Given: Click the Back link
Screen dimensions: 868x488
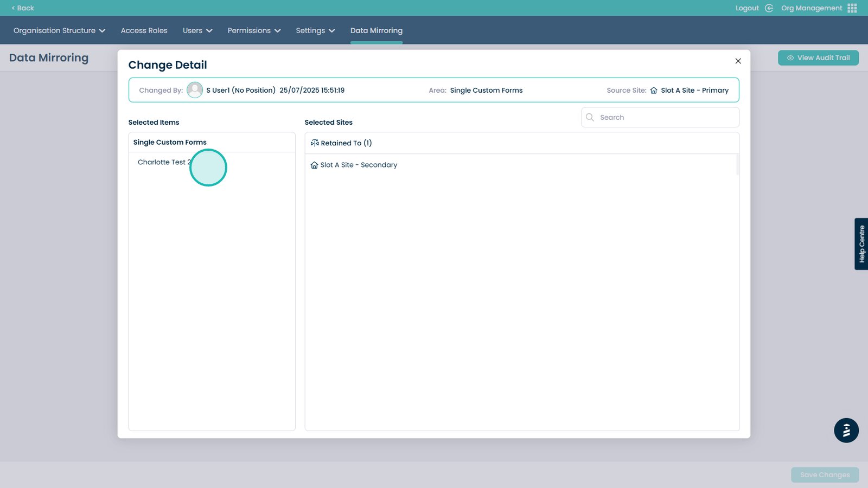Looking at the screenshot, I should pos(23,8).
